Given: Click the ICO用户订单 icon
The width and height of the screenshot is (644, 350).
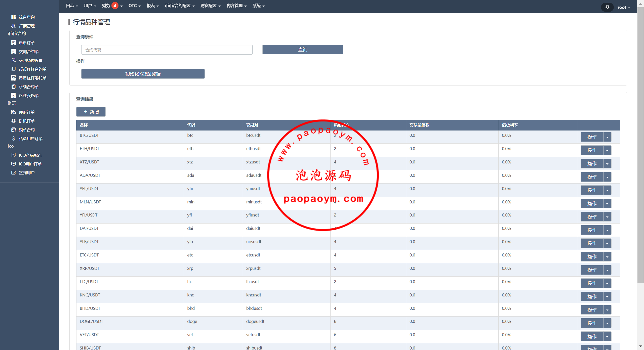Looking at the screenshot, I should click(14, 164).
